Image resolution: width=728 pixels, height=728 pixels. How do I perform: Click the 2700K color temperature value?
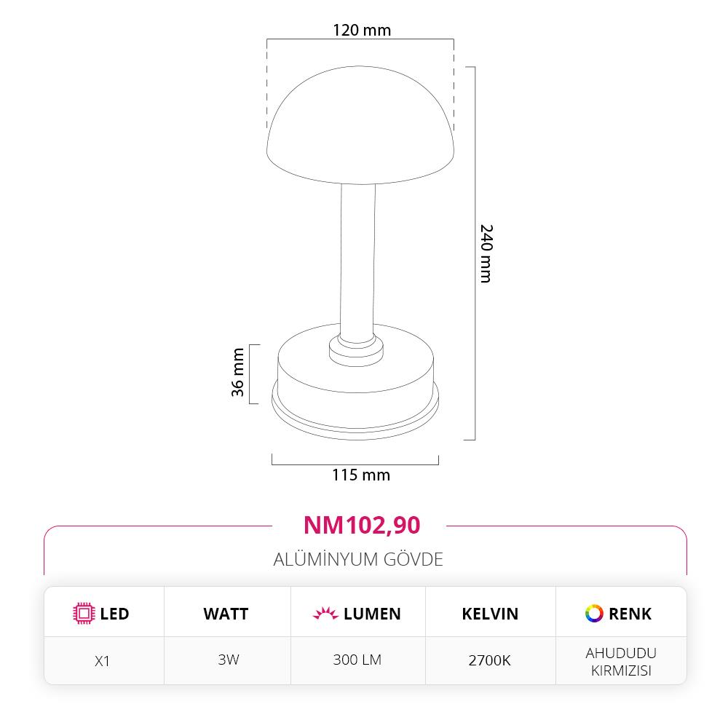pyautogui.click(x=490, y=661)
